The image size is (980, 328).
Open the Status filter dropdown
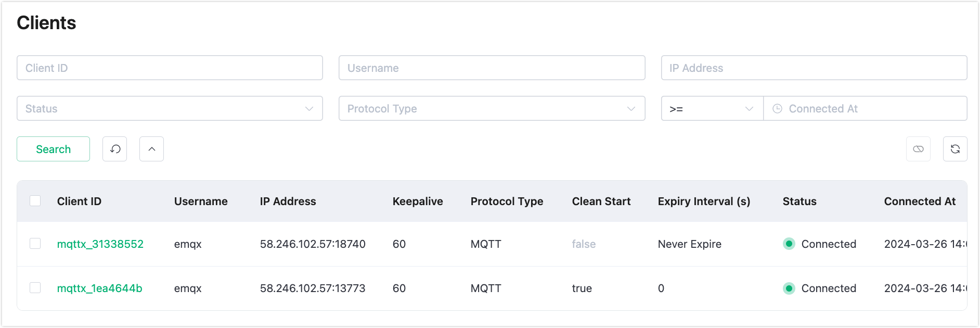pos(170,109)
